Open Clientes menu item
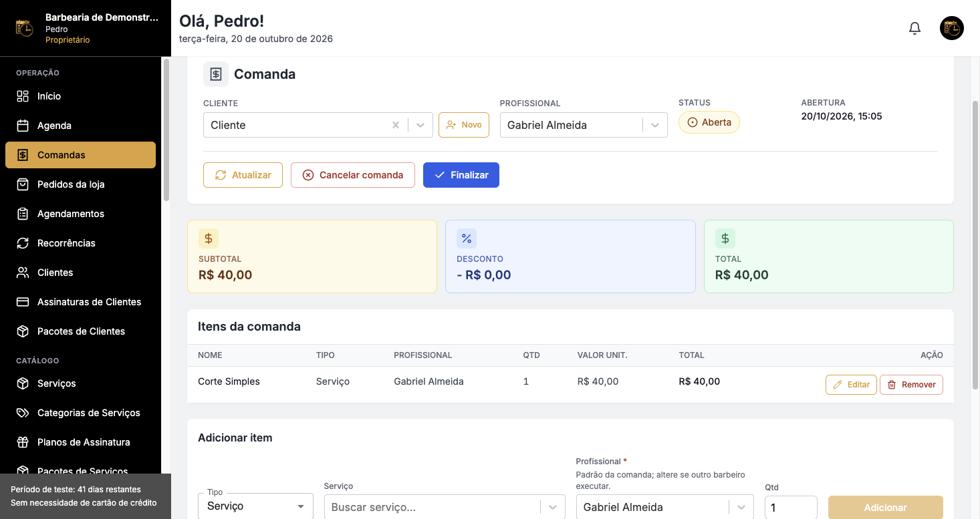Viewport: 980px width, 519px height. click(80, 273)
